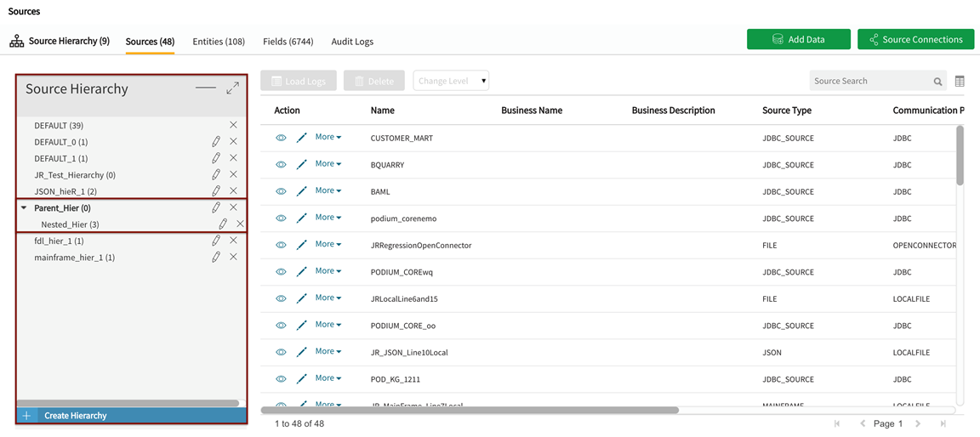
Task: Delete JSON_hieR_1 hierarchy
Action: pyautogui.click(x=233, y=190)
